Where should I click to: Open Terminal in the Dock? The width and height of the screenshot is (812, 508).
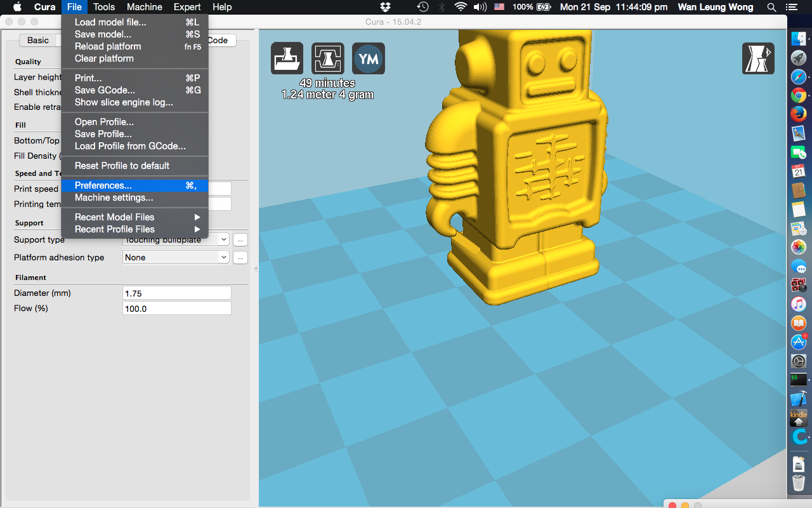pyautogui.click(x=798, y=380)
